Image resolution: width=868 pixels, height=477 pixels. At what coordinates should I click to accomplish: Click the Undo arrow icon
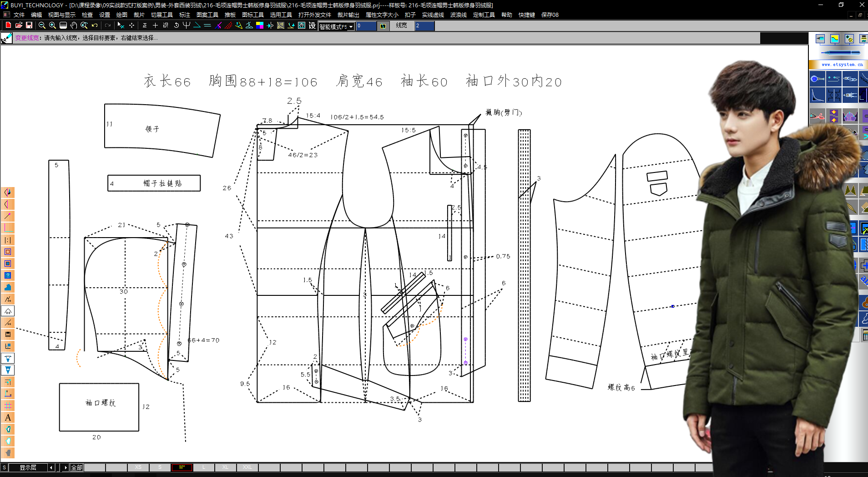pyautogui.click(x=95, y=25)
